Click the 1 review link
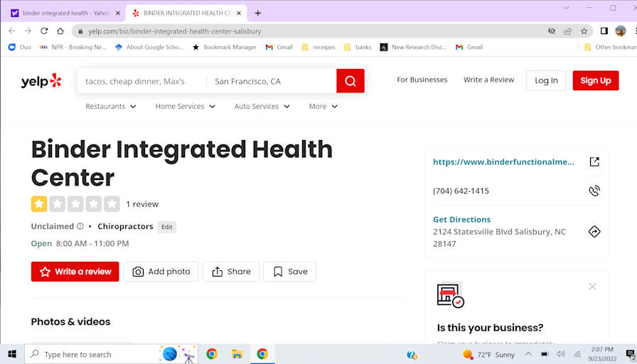This screenshot has width=637, height=364. 142,204
